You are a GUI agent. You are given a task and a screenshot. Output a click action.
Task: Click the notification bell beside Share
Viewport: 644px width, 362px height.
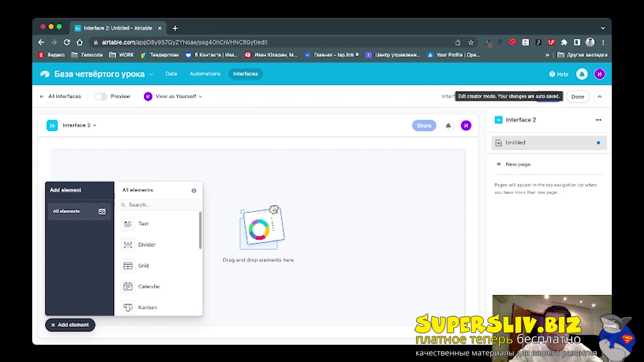tap(448, 126)
